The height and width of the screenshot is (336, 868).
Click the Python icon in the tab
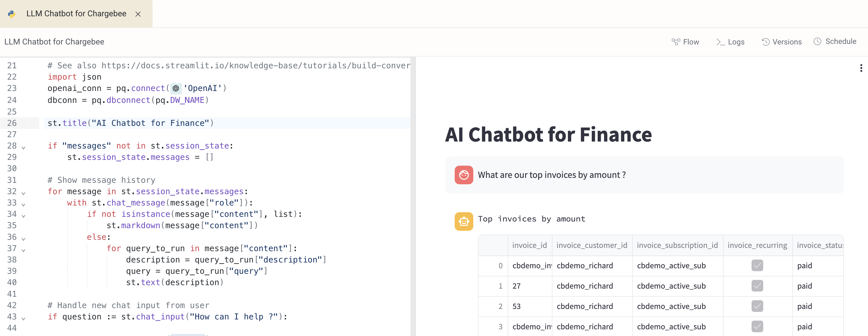pos(12,14)
